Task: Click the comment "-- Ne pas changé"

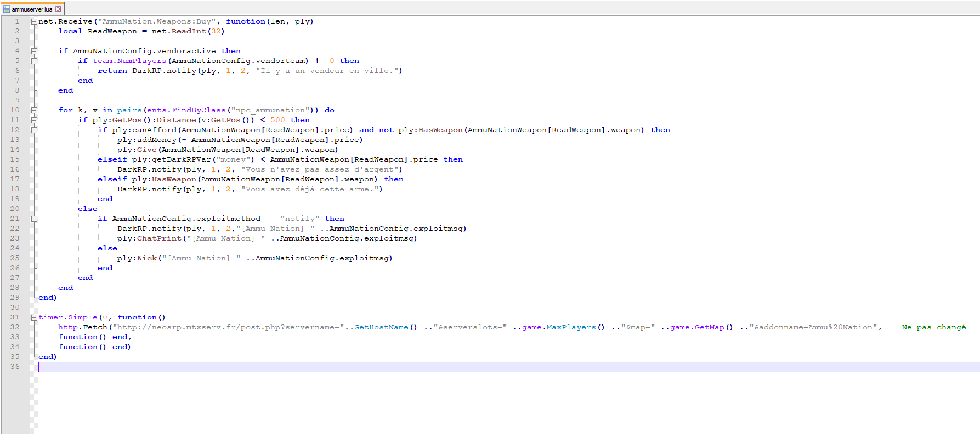Action: (x=927, y=327)
